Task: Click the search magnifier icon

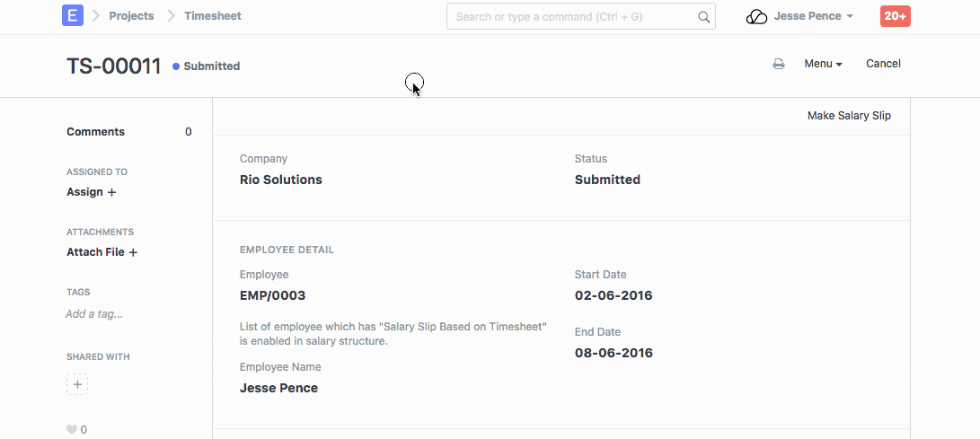Action: (x=704, y=16)
